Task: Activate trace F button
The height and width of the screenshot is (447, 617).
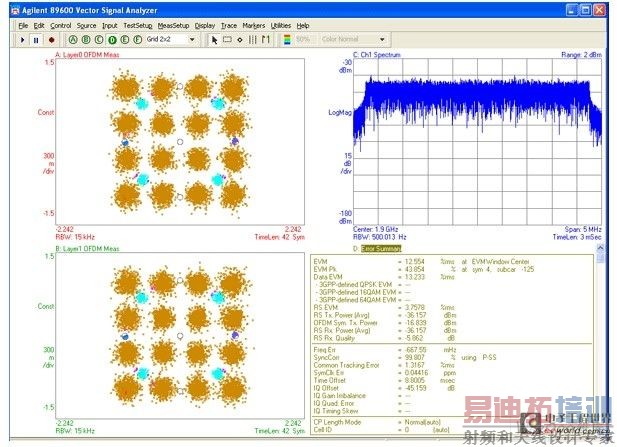Action: click(x=138, y=40)
